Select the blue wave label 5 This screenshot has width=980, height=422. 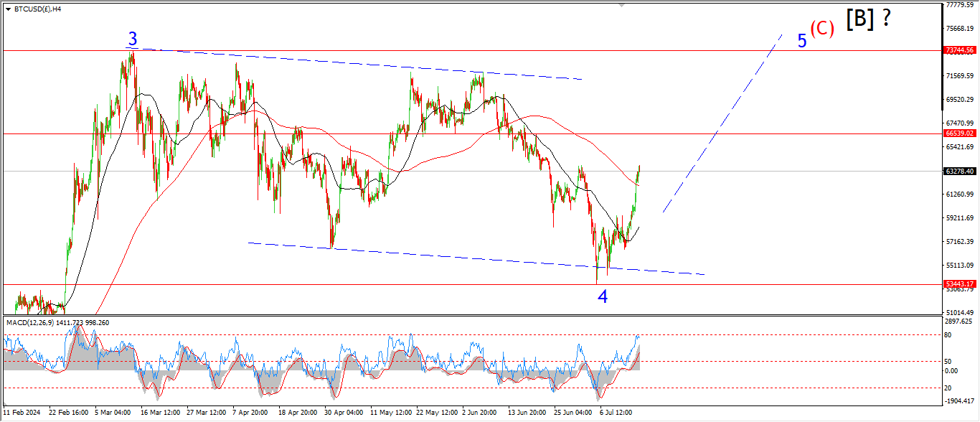click(x=802, y=41)
